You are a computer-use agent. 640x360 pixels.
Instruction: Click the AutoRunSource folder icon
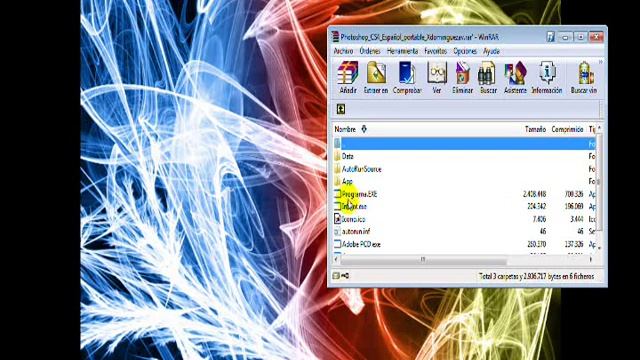(337, 169)
